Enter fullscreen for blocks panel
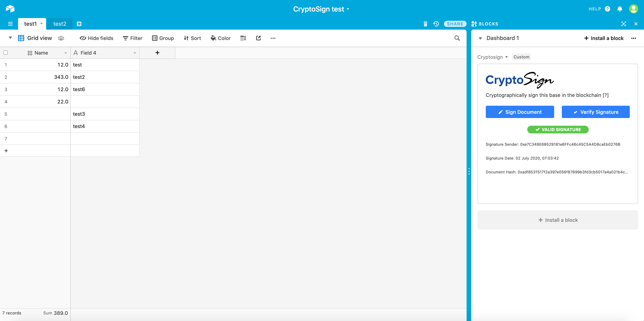 coord(623,24)
